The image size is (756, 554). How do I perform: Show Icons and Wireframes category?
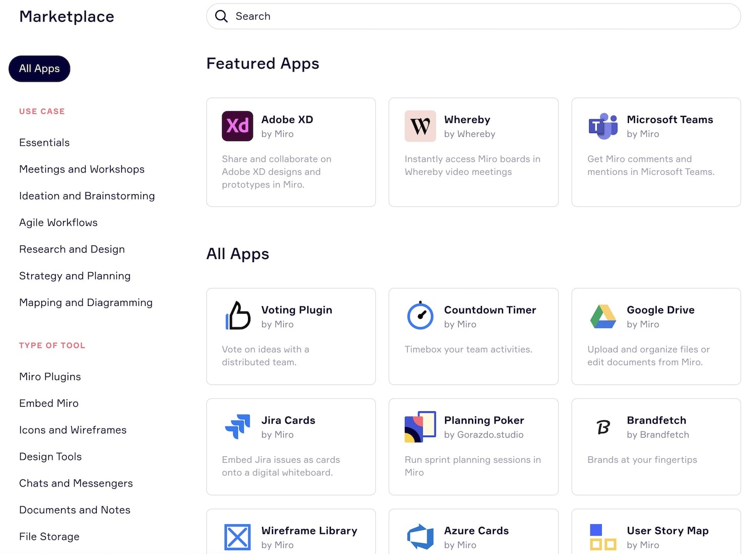click(x=73, y=430)
